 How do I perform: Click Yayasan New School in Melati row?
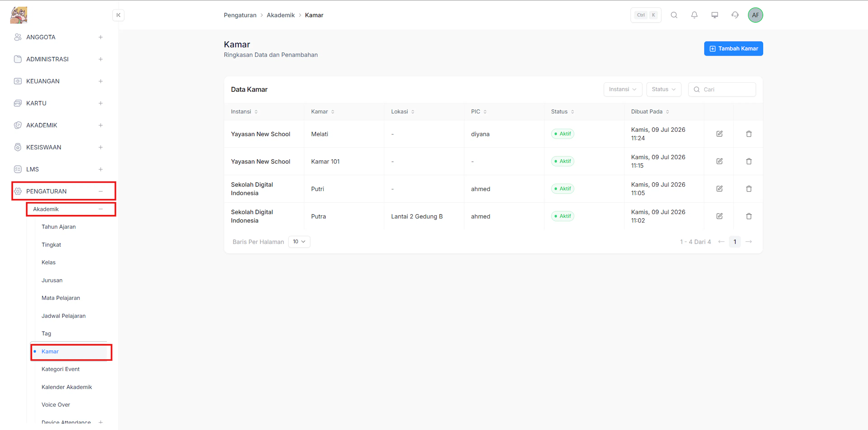(x=260, y=134)
